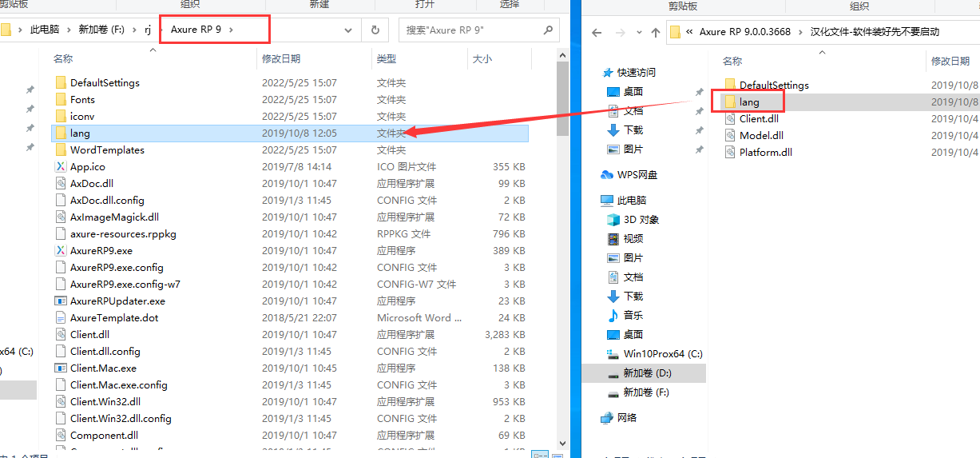Screen dimensions: 980x458
Task: Select AxImageMagick.dll file name
Action: [x=114, y=217]
